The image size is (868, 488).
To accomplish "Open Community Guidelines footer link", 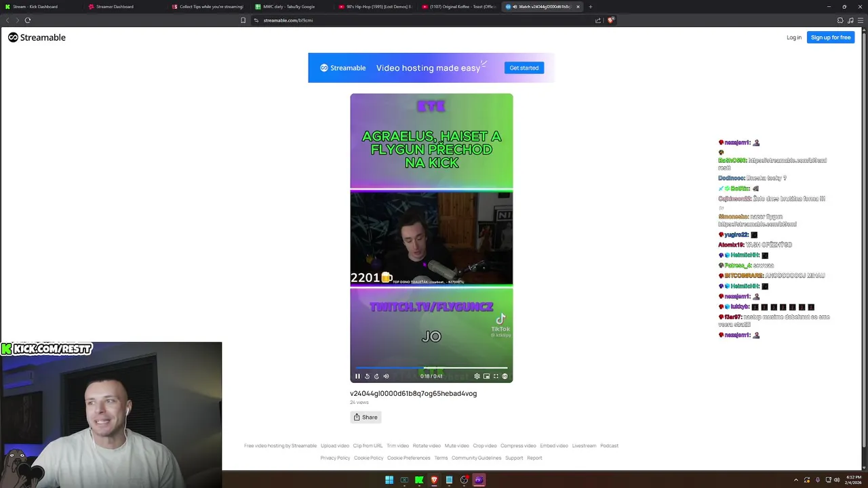I will [477, 458].
